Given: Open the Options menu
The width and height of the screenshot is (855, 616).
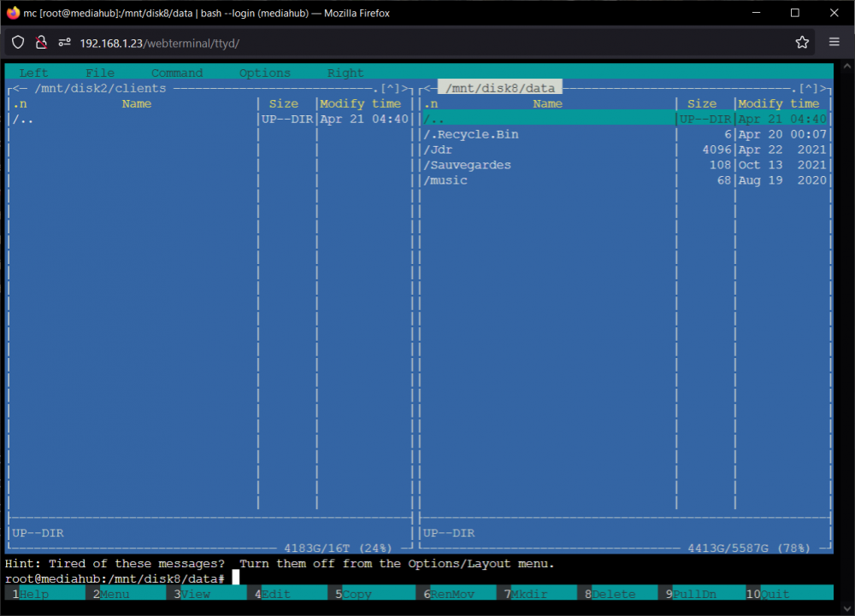Looking at the screenshot, I should pos(265,73).
